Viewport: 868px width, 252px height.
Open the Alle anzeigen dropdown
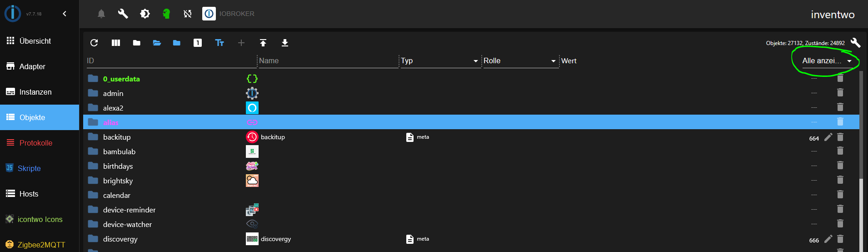[827, 61]
